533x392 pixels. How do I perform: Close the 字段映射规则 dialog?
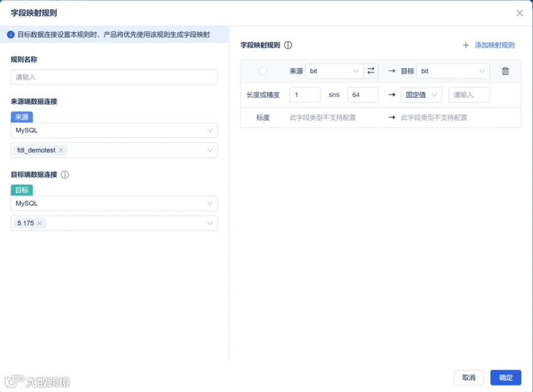519,13
